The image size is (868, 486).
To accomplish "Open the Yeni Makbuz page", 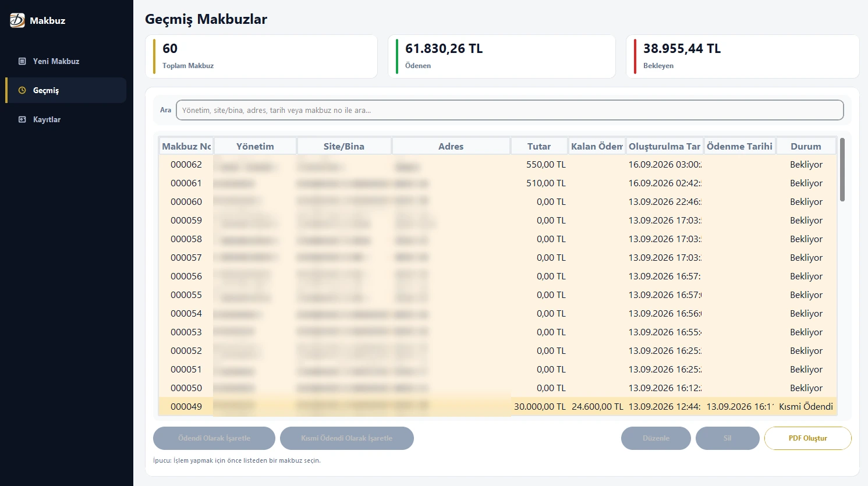I will pos(66,61).
